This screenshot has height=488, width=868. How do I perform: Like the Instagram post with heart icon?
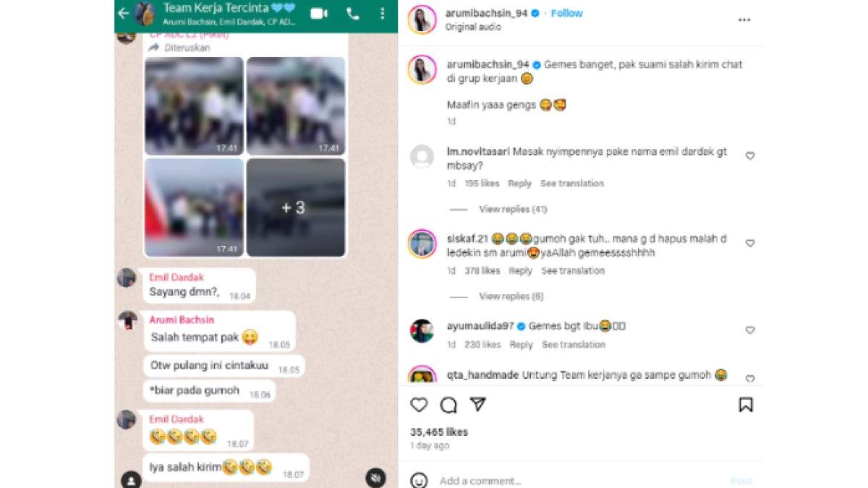coord(419,404)
